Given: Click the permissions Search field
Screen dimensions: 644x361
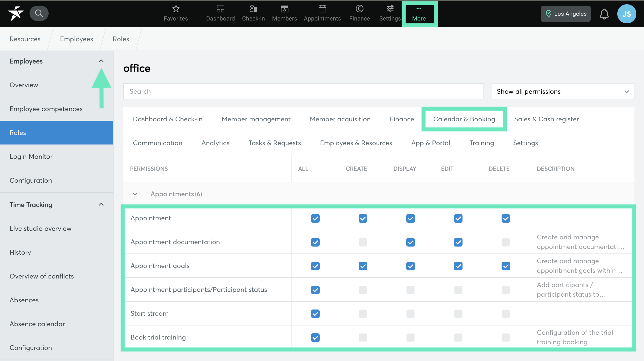Looking at the screenshot, I should click(303, 91).
